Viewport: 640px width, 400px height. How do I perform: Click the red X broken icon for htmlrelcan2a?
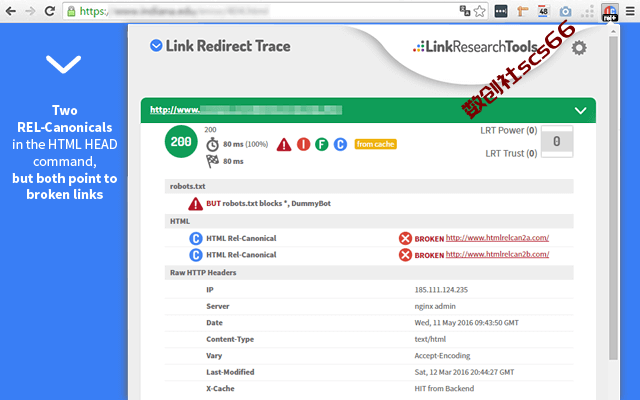coord(405,238)
